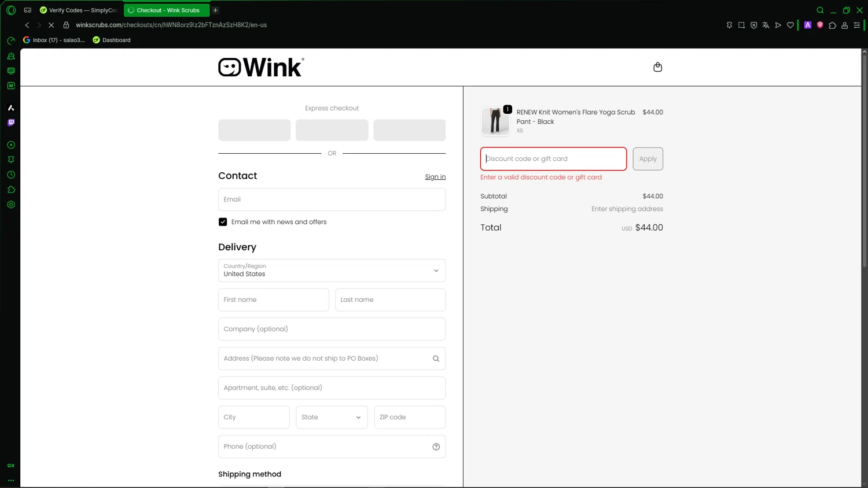
Task: Click the send/flow arrow icon
Action: click(x=778, y=25)
